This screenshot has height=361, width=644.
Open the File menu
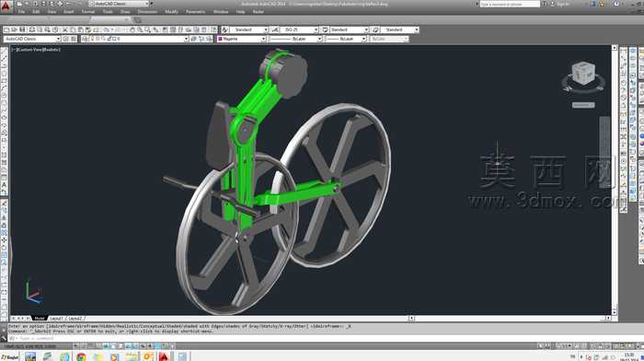(21, 12)
